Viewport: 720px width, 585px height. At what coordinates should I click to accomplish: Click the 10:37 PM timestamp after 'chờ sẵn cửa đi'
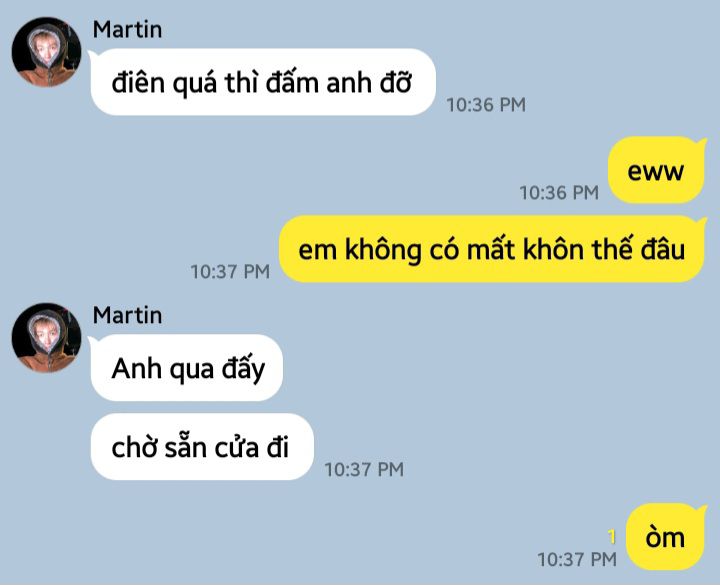(x=364, y=469)
